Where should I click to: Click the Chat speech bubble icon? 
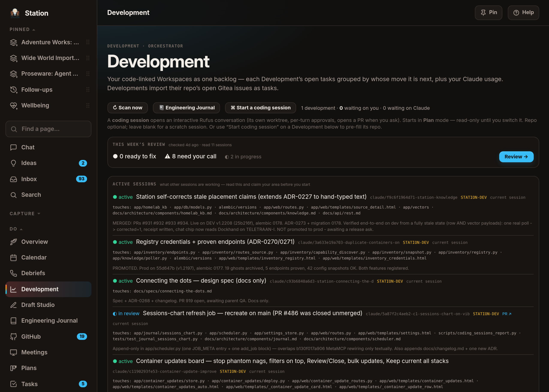pyautogui.click(x=14, y=147)
